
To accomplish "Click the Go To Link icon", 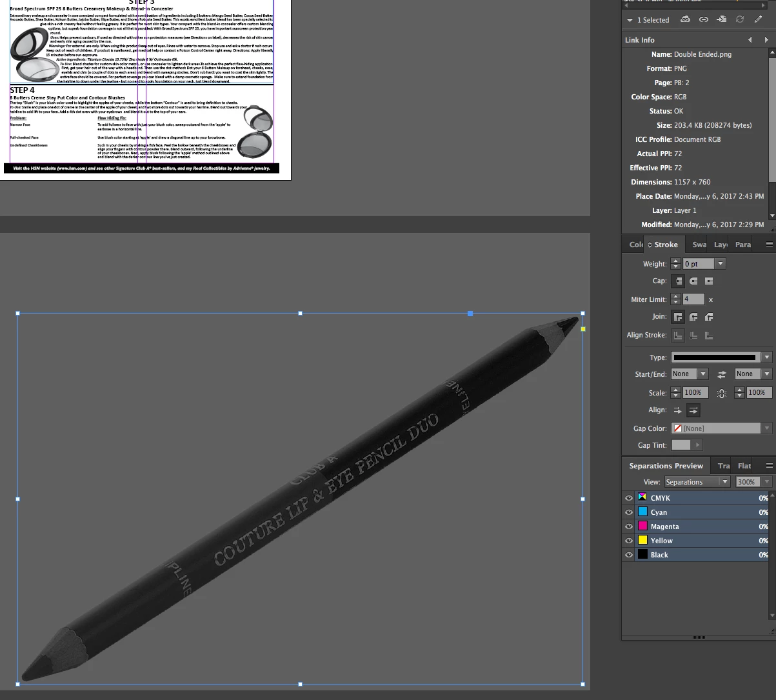I will 722,20.
